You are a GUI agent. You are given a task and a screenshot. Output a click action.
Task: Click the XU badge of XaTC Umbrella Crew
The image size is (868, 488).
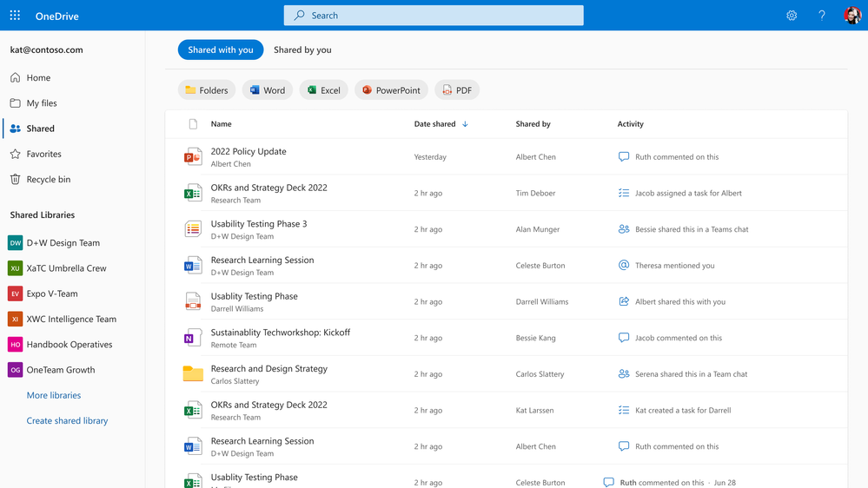point(15,268)
